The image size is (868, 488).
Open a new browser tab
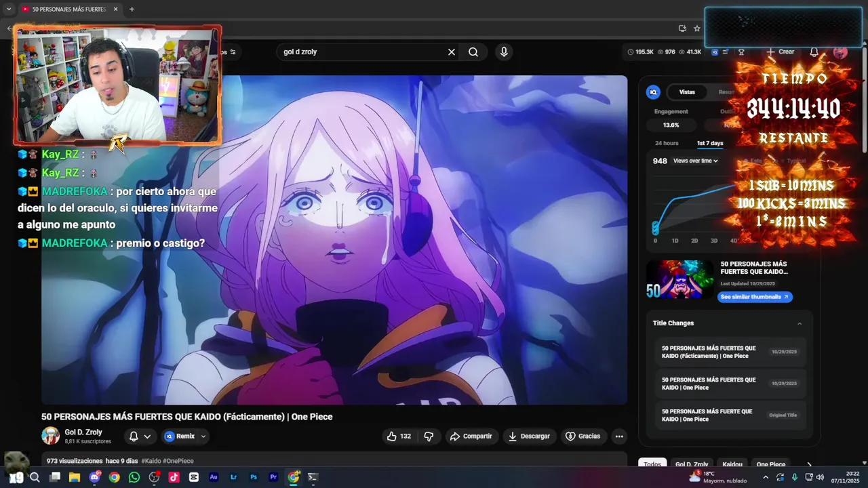pos(132,9)
